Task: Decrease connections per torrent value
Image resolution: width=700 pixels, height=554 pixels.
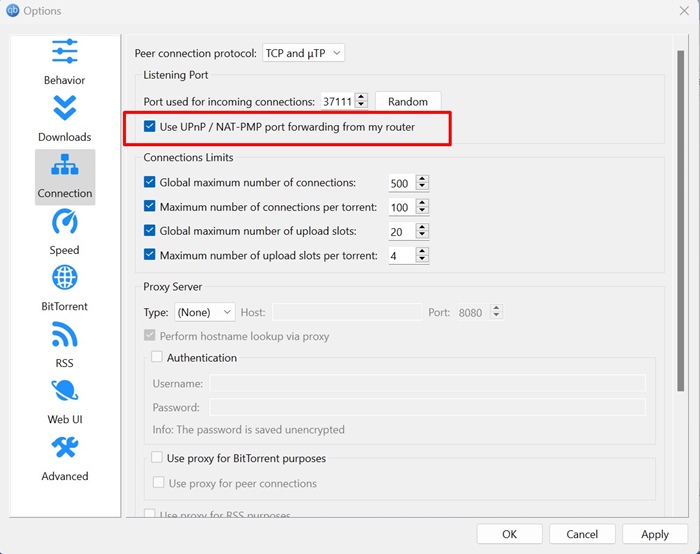Action: coord(422,210)
